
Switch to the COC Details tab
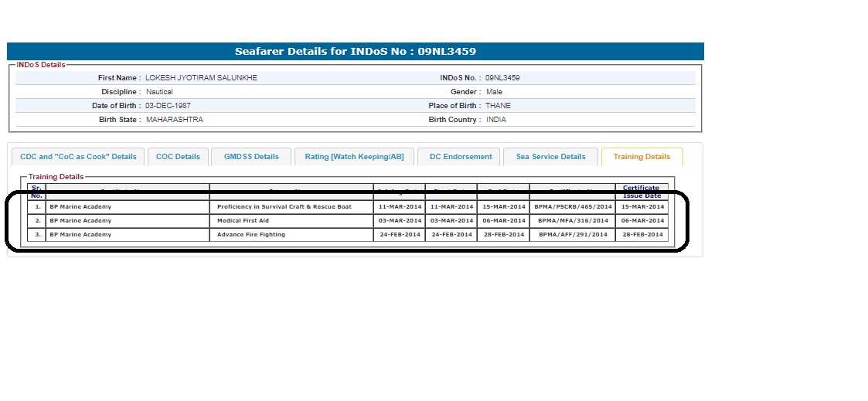(178, 157)
